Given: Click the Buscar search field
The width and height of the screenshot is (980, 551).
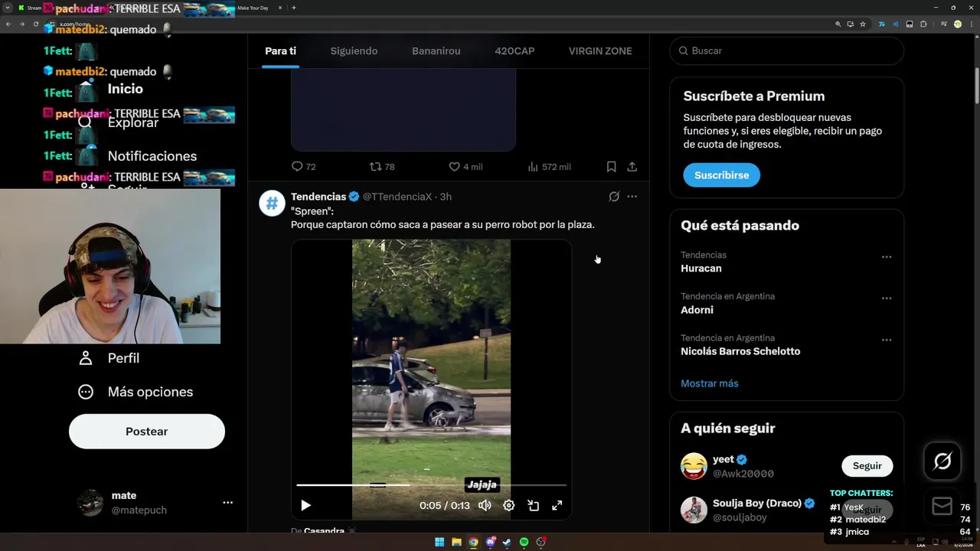Looking at the screenshot, I should (x=786, y=51).
